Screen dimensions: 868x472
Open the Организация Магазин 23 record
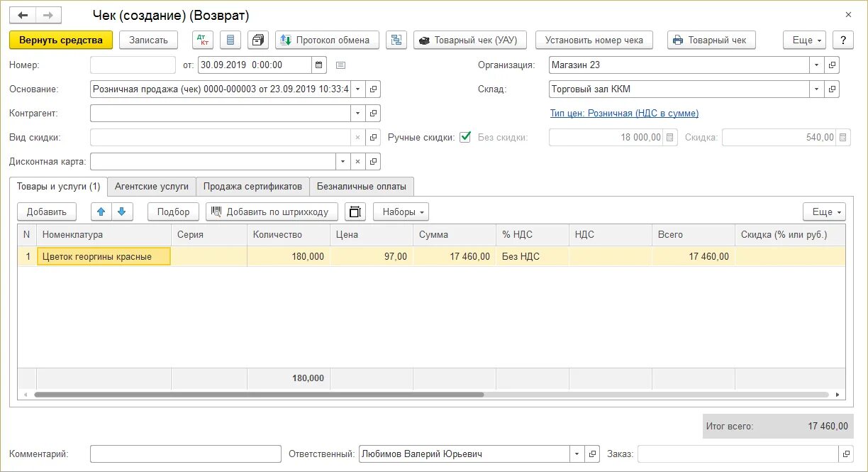click(x=833, y=65)
